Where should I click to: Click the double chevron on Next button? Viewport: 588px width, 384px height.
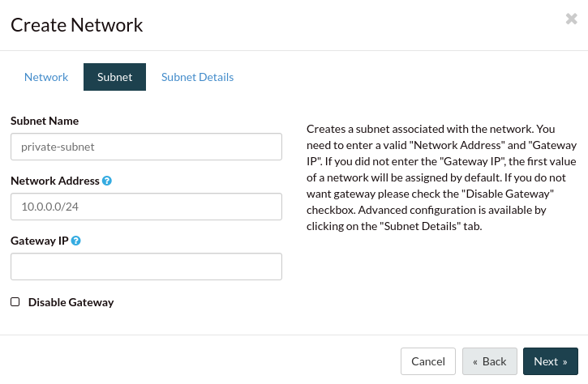[564, 362]
